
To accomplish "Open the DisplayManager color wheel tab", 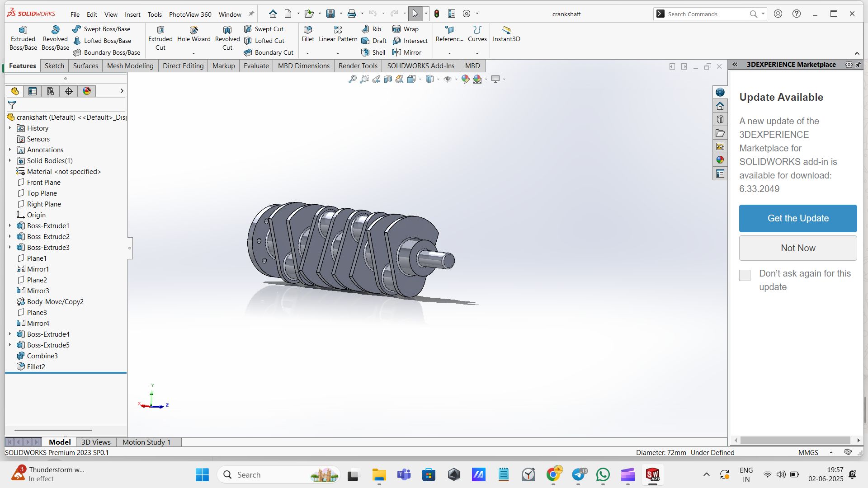I will (x=87, y=91).
